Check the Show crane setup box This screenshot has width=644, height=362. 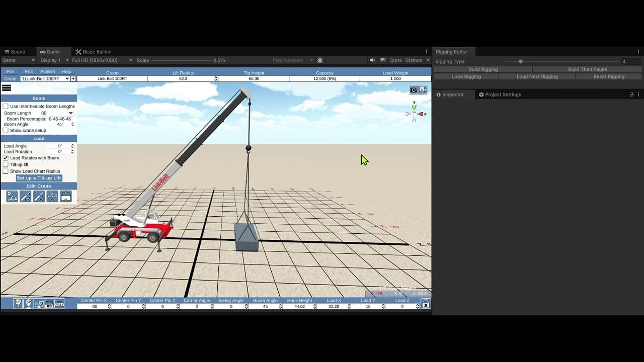[6, 131]
